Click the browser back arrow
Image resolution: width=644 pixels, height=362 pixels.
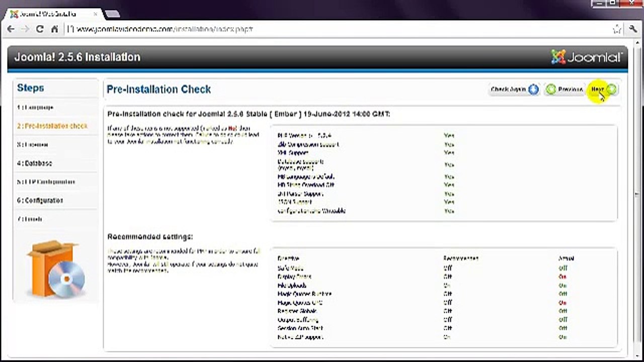(x=11, y=29)
